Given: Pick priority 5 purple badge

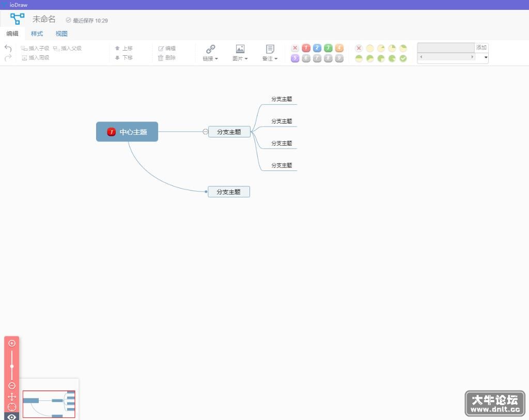Looking at the screenshot, I should point(295,58).
